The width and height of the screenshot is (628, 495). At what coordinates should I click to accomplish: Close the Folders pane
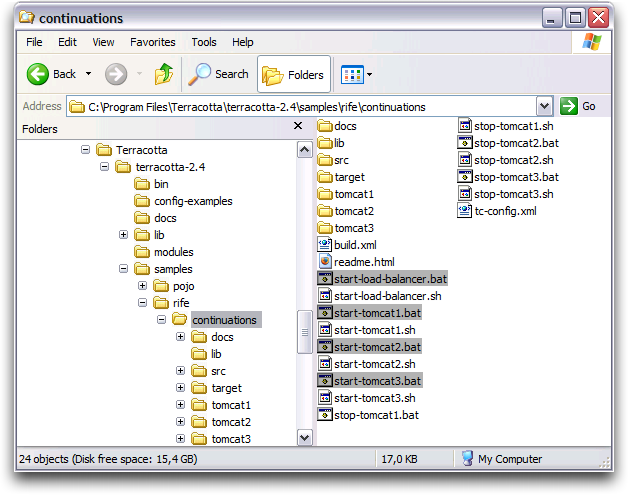(x=298, y=126)
